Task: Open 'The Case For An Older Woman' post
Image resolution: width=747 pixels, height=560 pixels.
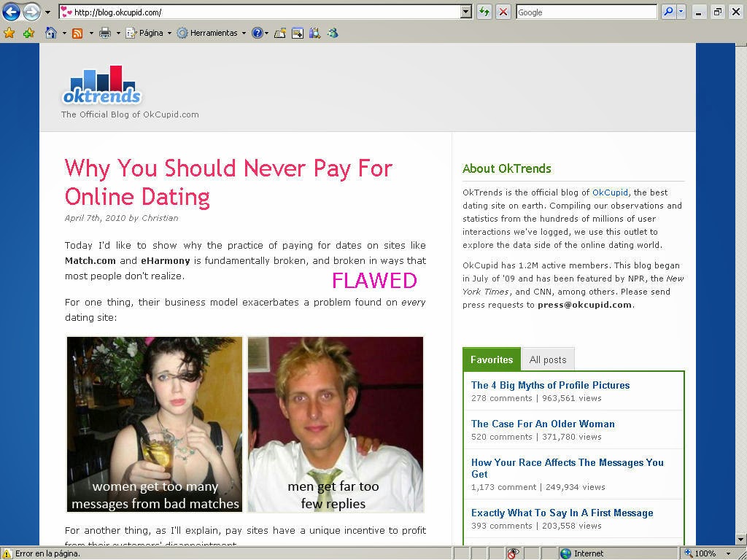Action: (543, 424)
